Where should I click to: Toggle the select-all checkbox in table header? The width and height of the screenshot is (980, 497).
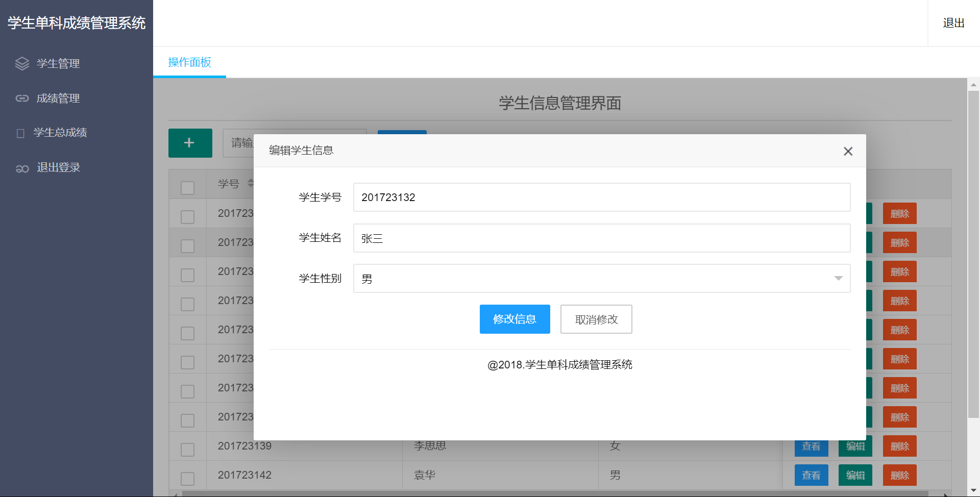tap(187, 188)
